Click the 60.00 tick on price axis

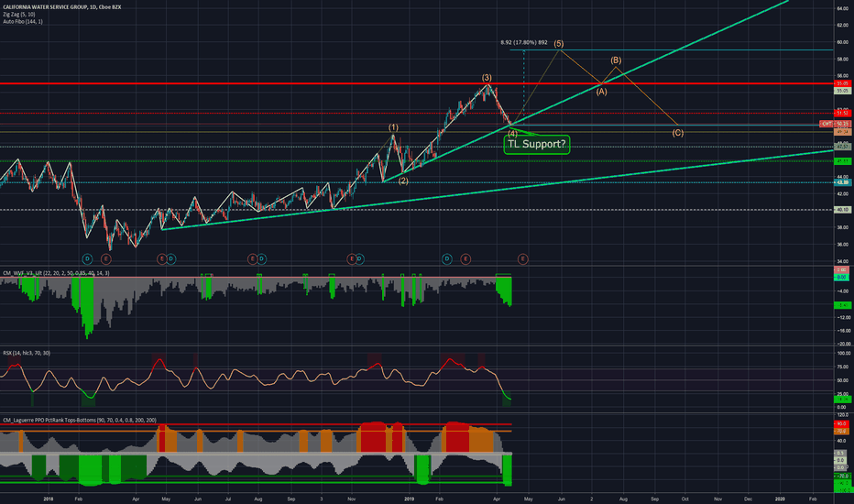pyautogui.click(x=842, y=42)
